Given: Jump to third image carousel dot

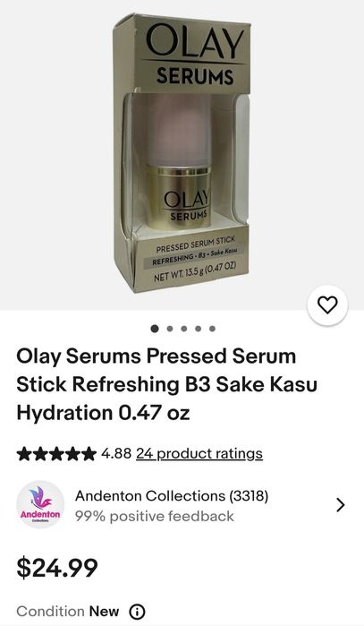Looking at the screenshot, I should point(184,329).
